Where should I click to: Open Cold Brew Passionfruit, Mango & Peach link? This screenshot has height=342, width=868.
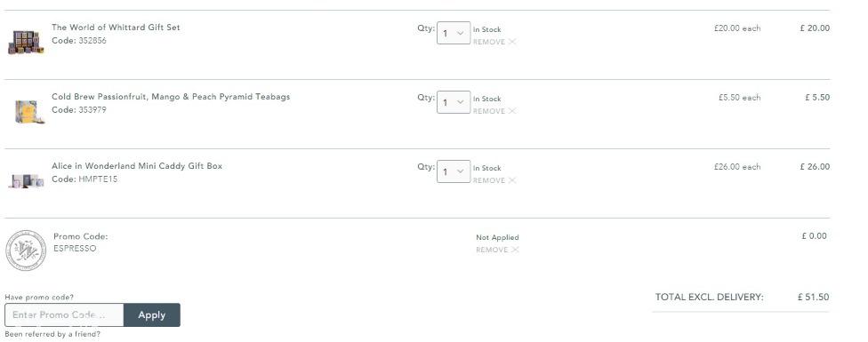pos(171,97)
